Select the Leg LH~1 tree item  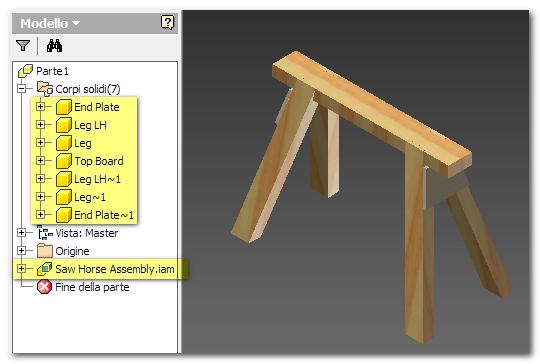(x=97, y=179)
